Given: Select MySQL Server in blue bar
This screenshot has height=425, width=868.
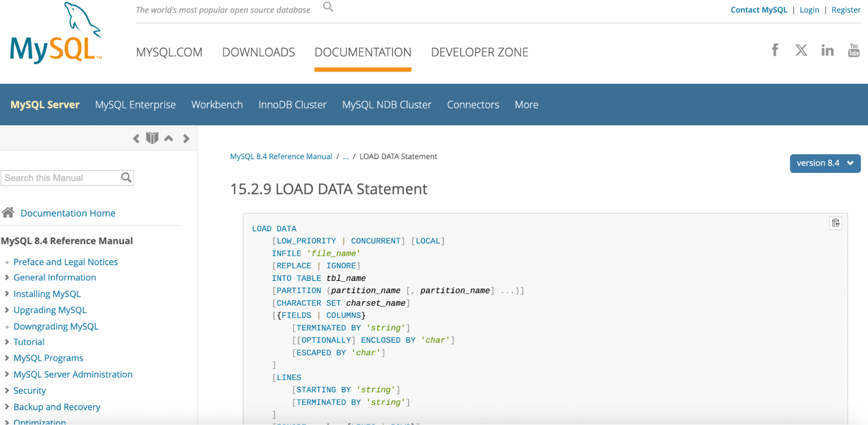Looking at the screenshot, I should pos(45,105).
